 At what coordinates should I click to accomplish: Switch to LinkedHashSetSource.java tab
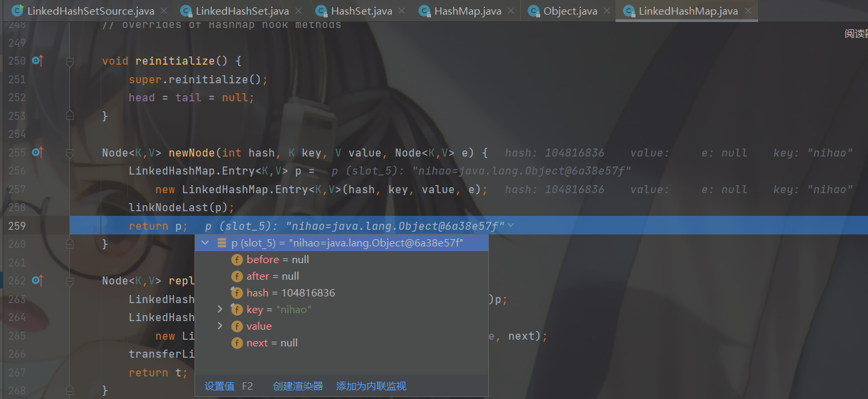coord(91,11)
